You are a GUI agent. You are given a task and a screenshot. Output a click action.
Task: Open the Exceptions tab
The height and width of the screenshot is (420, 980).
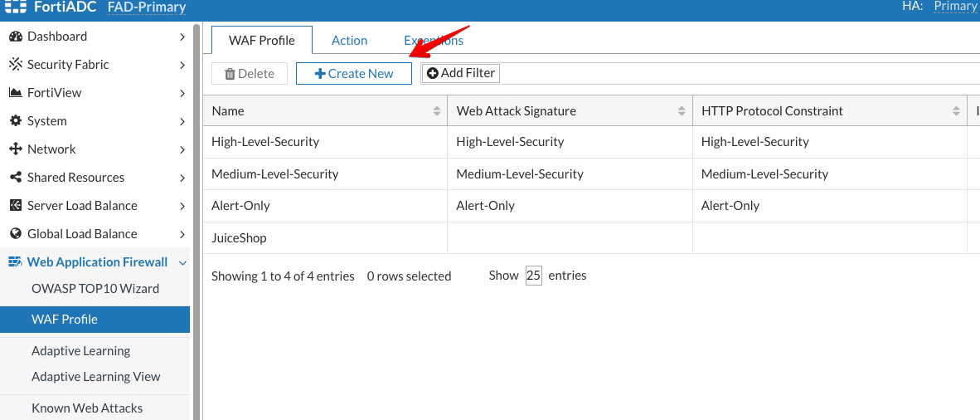click(434, 41)
